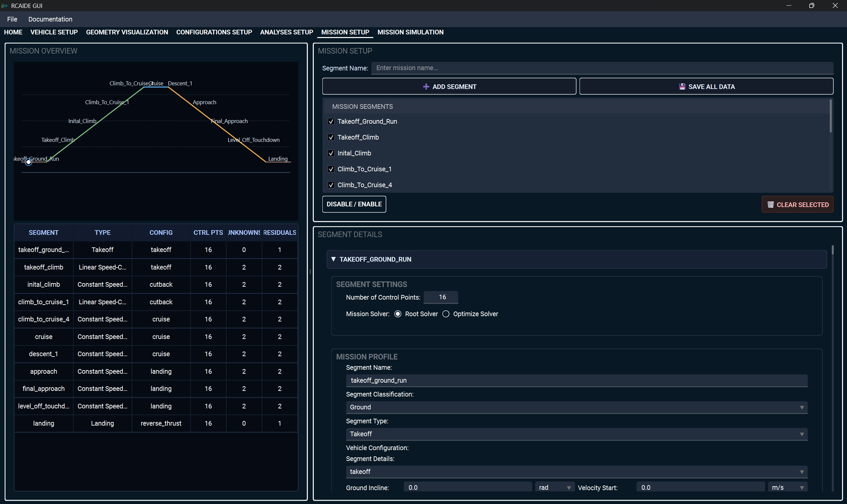847x504 pixels.
Task: Open the Documentation menu
Action: click(x=50, y=19)
